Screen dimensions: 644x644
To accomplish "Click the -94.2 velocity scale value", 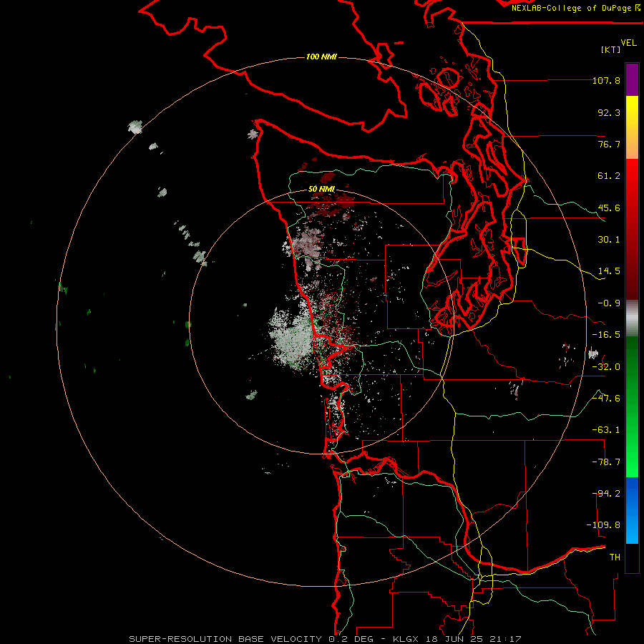I will tap(606, 494).
